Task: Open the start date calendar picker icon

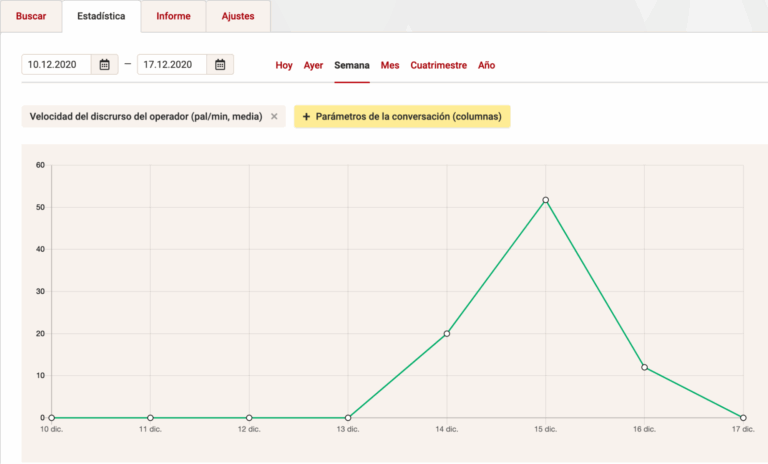Action: pos(104,65)
